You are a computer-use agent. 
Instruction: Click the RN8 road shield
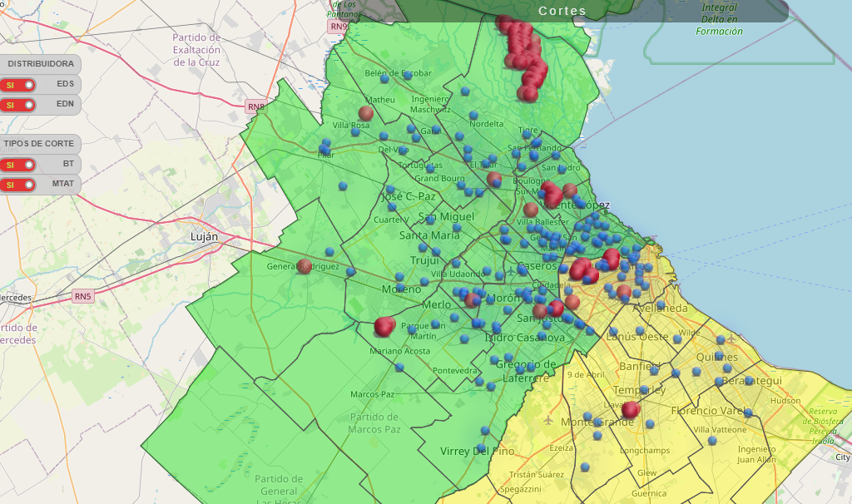(x=255, y=106)
